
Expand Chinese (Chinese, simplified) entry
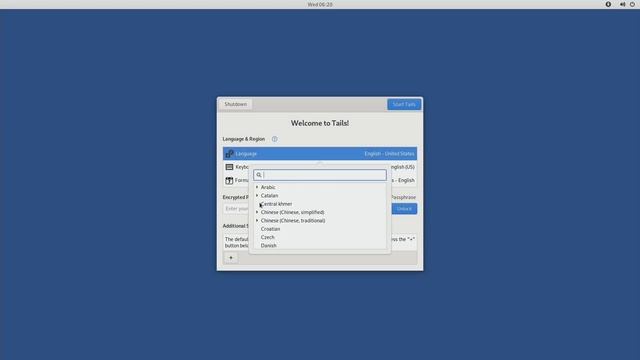click(x=257, y=212)
